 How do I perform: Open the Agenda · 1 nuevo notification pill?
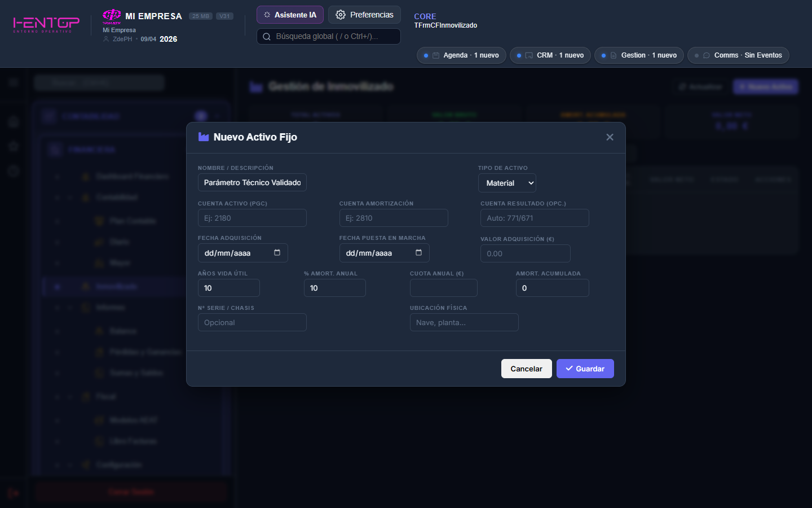coord(461,55)
